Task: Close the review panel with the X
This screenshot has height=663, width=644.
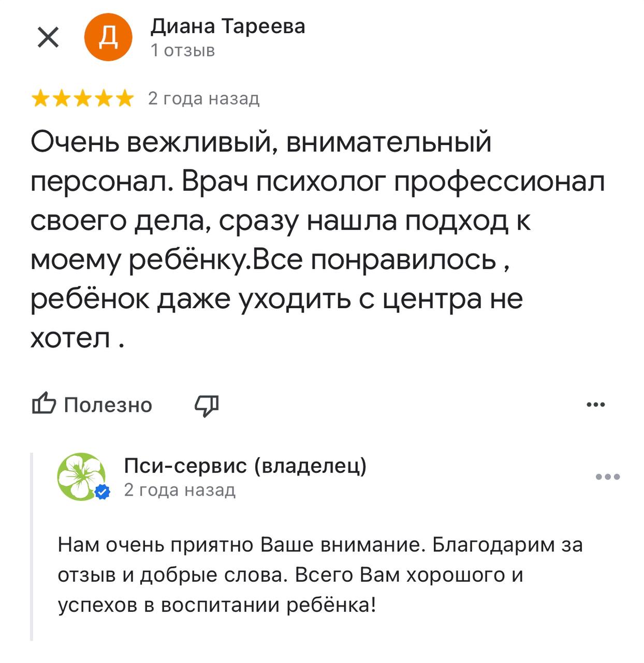Action: coord(47,36)
